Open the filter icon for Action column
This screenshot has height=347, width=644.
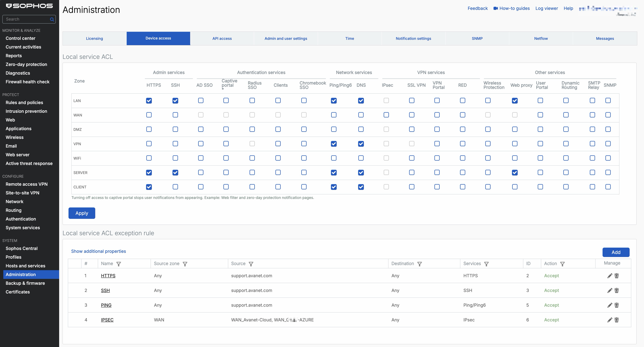point(562,264)
